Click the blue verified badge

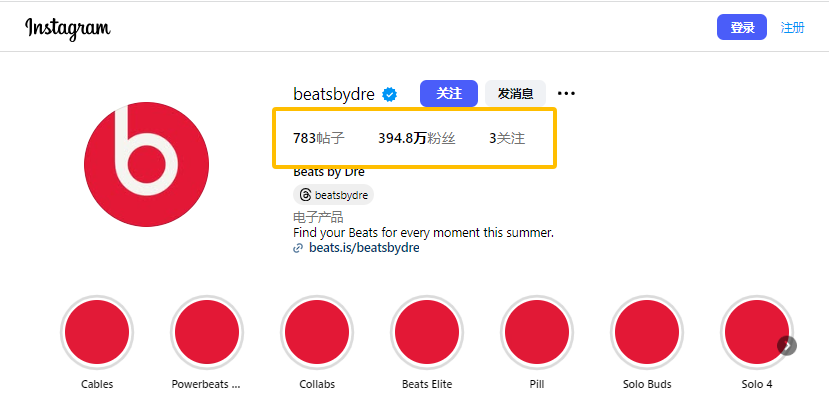[x=390, y=94]
